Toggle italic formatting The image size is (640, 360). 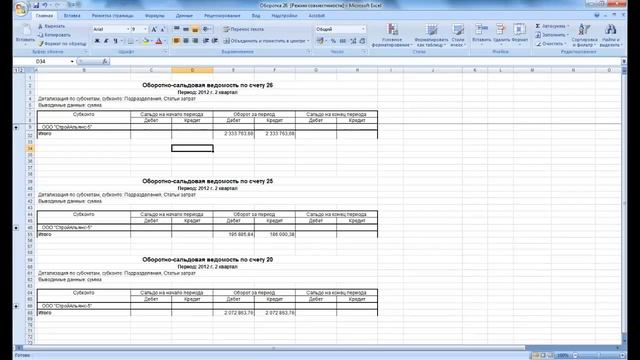pos(106,41)
